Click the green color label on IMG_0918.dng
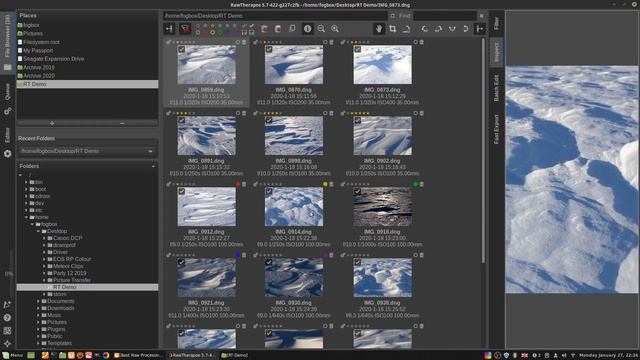Viewport: 640px width, 360px height. click(416, 184)
